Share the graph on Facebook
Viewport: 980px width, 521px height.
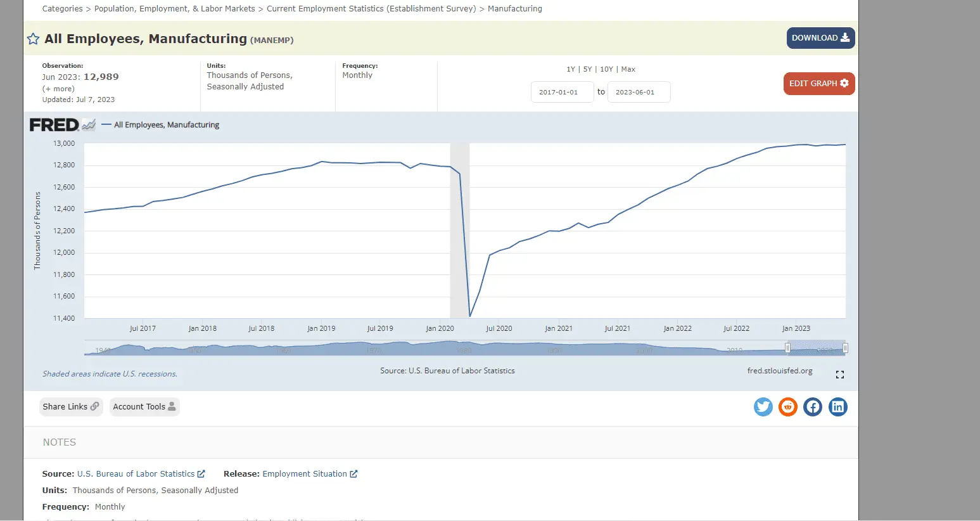pos(813,407)
